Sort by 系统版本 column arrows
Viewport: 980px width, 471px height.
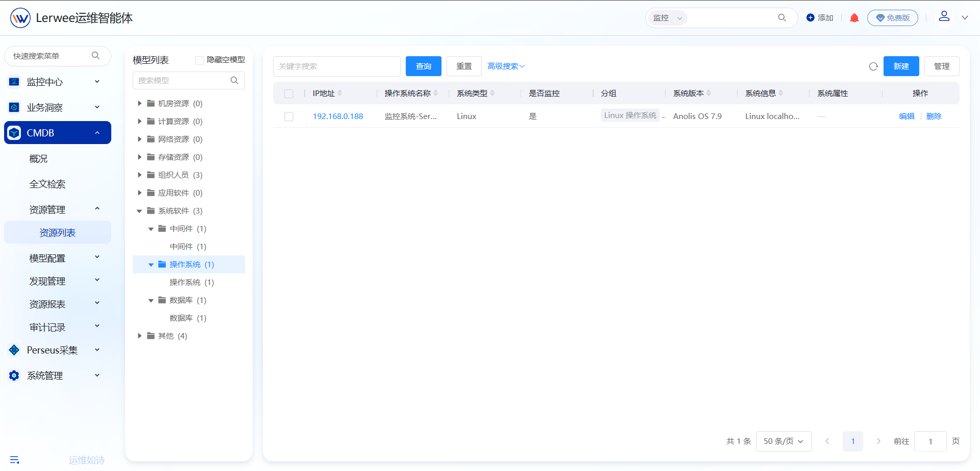click(x=709, y=93)
